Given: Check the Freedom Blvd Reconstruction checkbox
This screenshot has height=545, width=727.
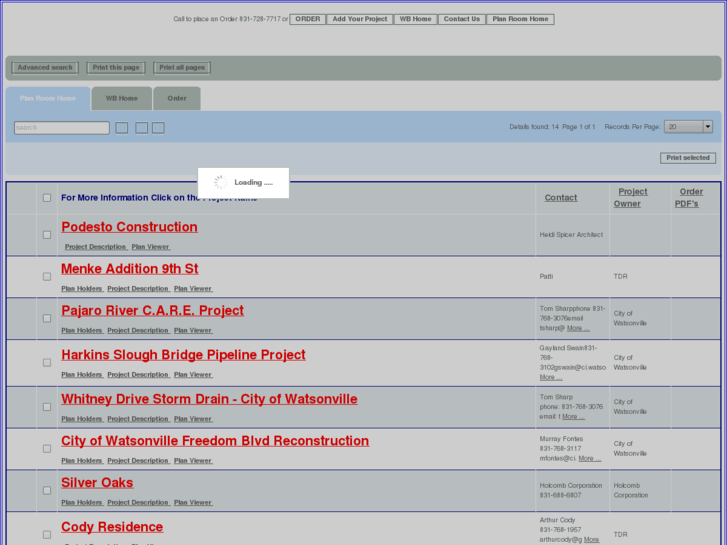Looking at the screenshot, I should click(x=47, y=449).
